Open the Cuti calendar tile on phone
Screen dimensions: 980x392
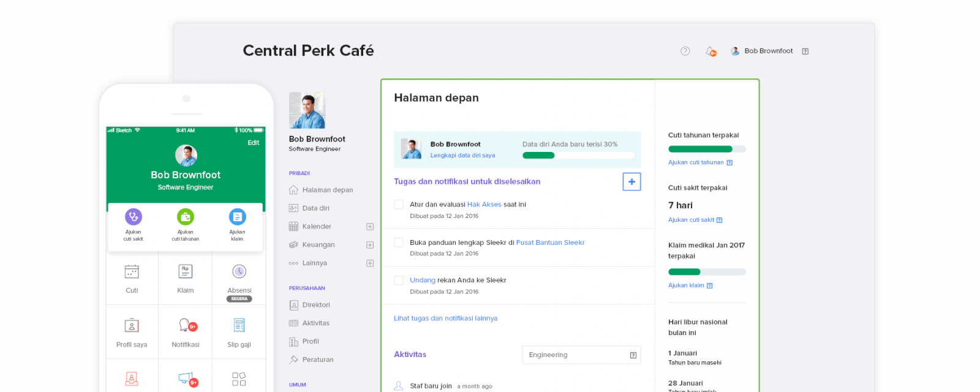pos(132,279)
